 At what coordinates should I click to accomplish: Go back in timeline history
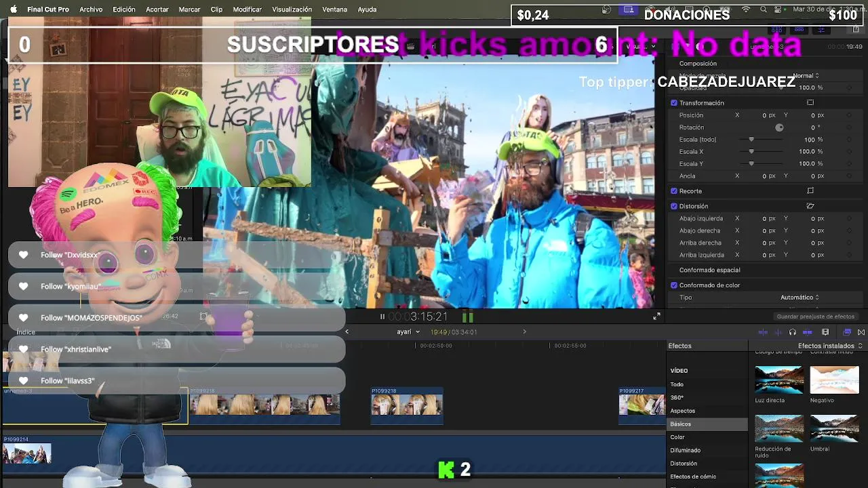tap(347, 332)
